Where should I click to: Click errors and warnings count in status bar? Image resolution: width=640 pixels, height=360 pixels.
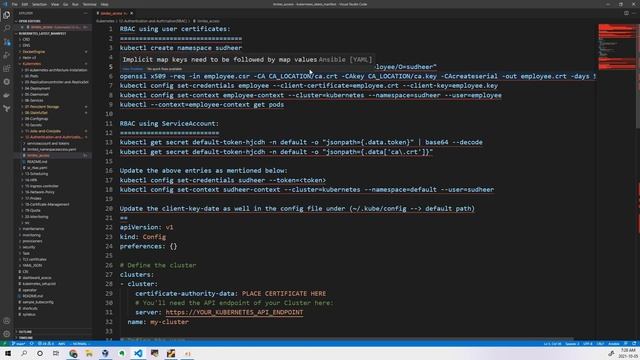(x=46, y=344)
